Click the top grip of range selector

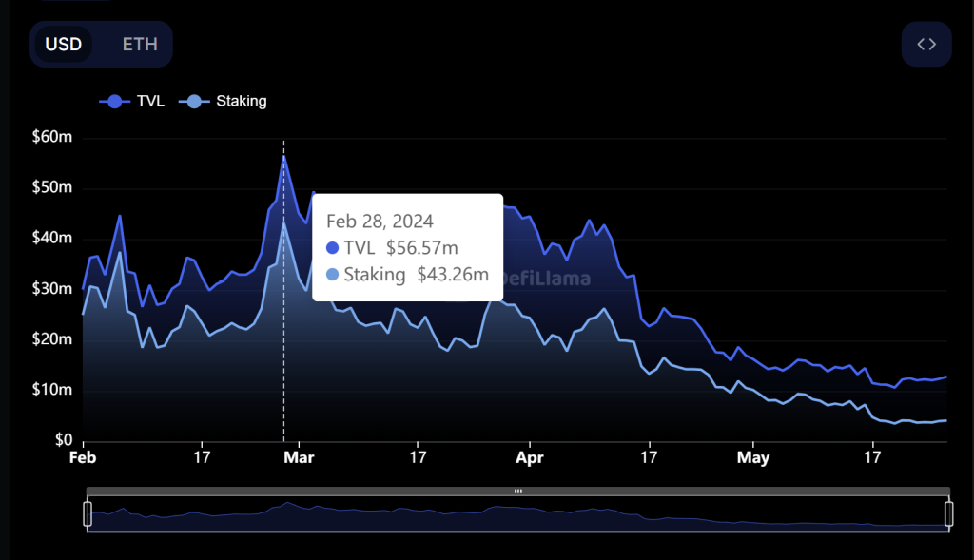[517, 492]
